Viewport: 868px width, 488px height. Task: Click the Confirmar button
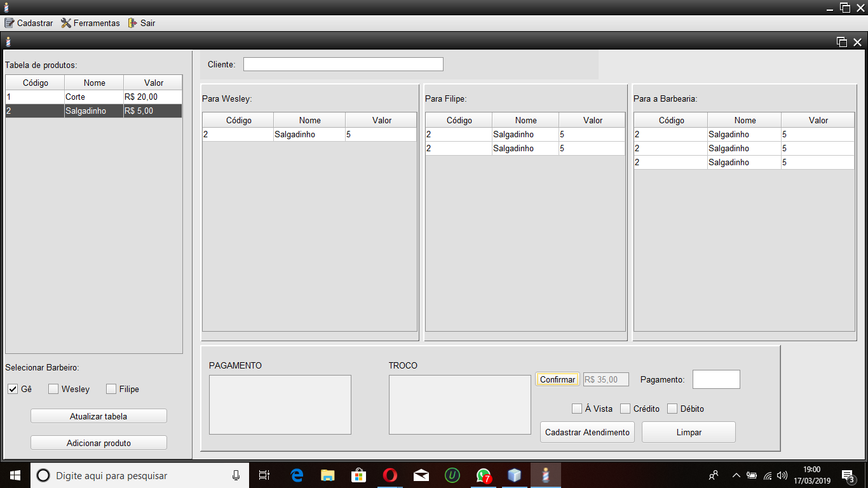pos(557,379)
